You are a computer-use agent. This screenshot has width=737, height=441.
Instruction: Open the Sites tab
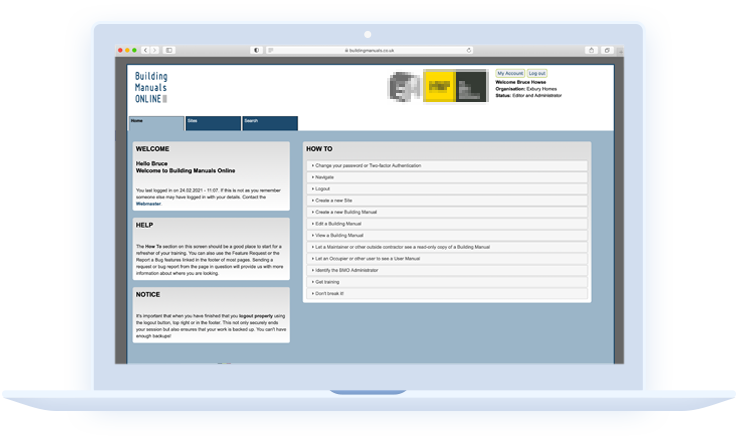pos(213,123)
